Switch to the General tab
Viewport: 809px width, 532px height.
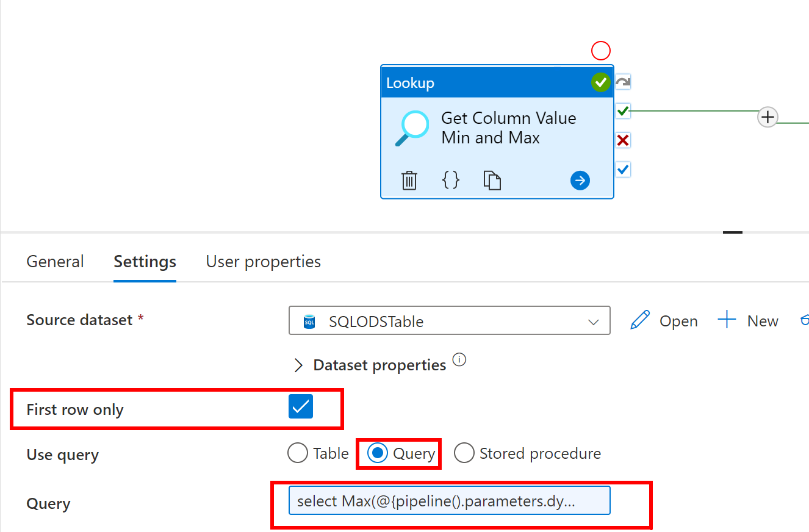55,262
